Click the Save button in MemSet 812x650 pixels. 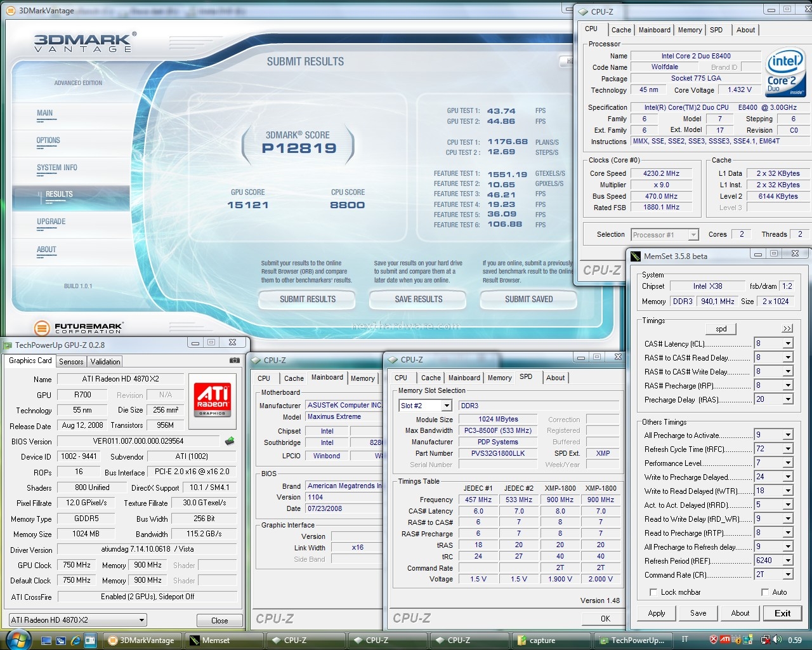(698, 613)
